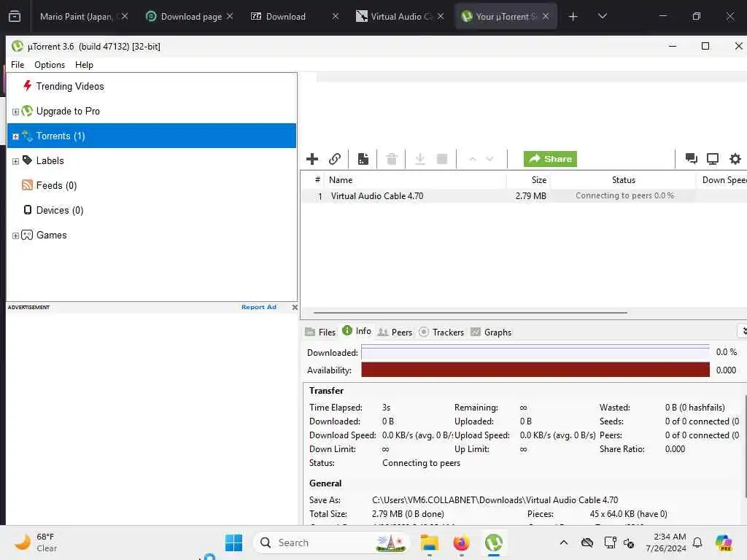The width and height of the screenshot is (747, 560).
Task: Click the Report Ad link
Action: [259, 307]
